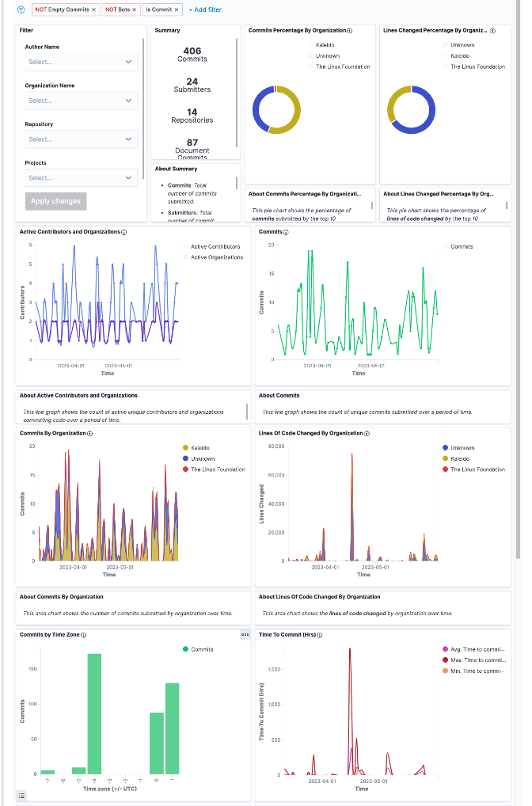This screenshot has width=532, height=806.
Task: Show info for Time To Commit (Hrs)
Action: point(319,635)
